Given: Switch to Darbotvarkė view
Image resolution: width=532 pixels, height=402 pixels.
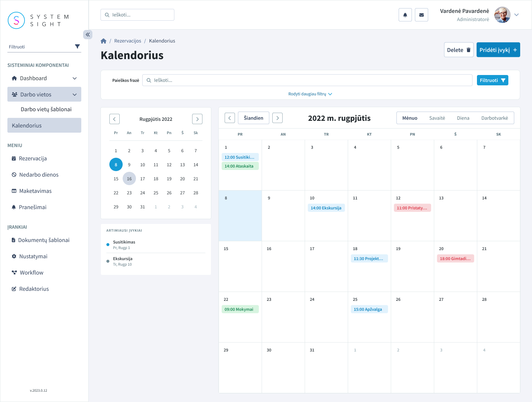Looking at the screenshot, I should pyautogui.click(x=495, y=118).
